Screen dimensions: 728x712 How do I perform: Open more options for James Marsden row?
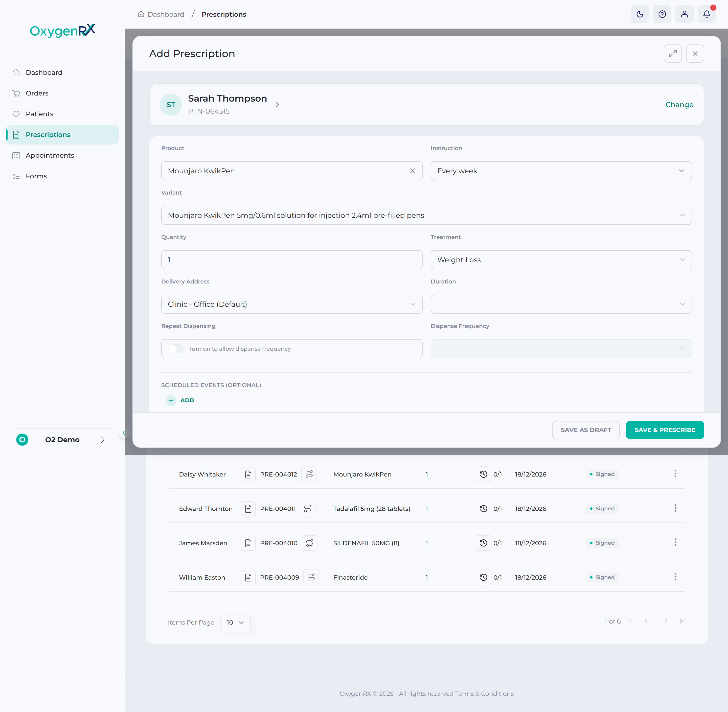(675, 542)
